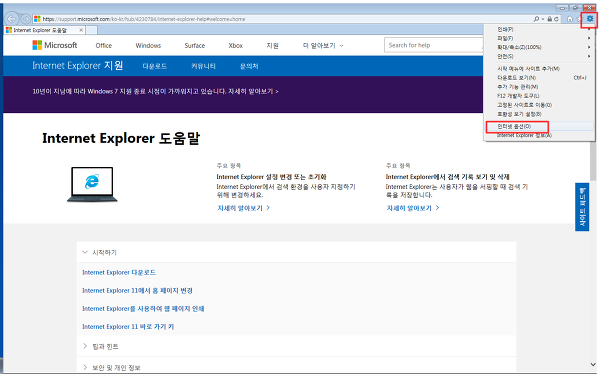Open the Surface navigation link

194,46
